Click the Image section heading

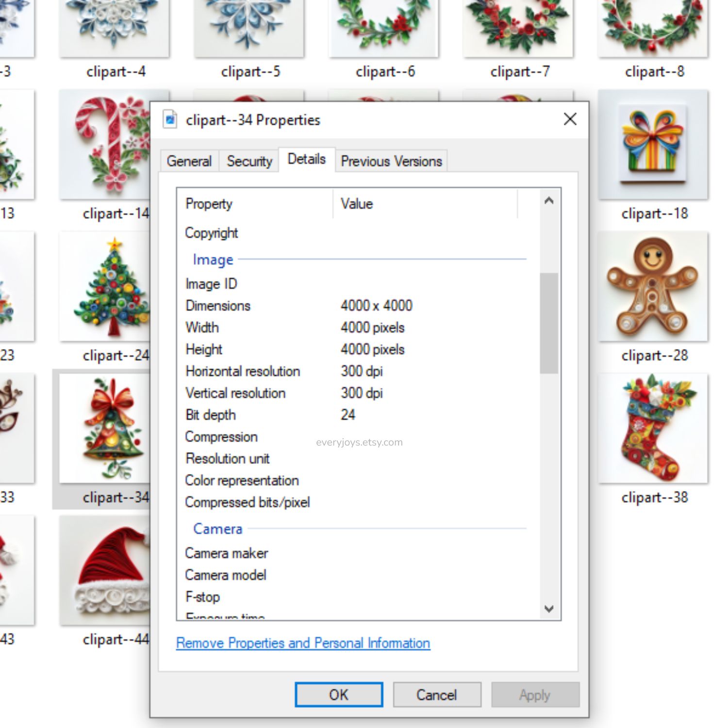click(213, 260)
